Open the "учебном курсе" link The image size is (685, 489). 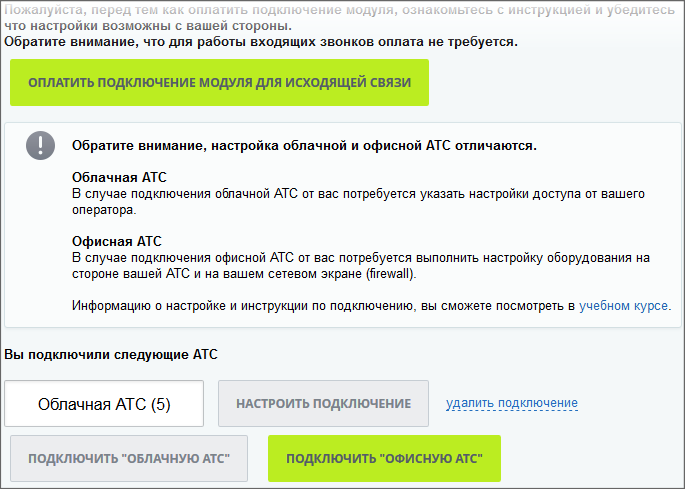pos(623,305)
